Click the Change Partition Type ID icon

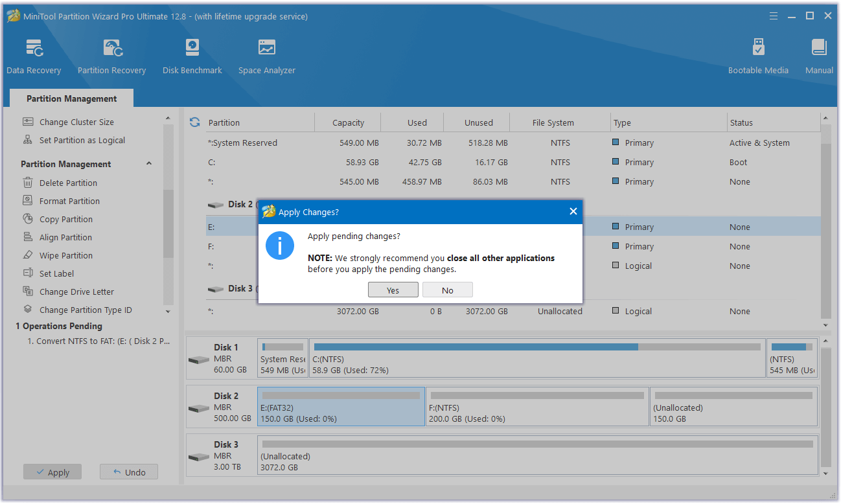(x=28, y=310)
